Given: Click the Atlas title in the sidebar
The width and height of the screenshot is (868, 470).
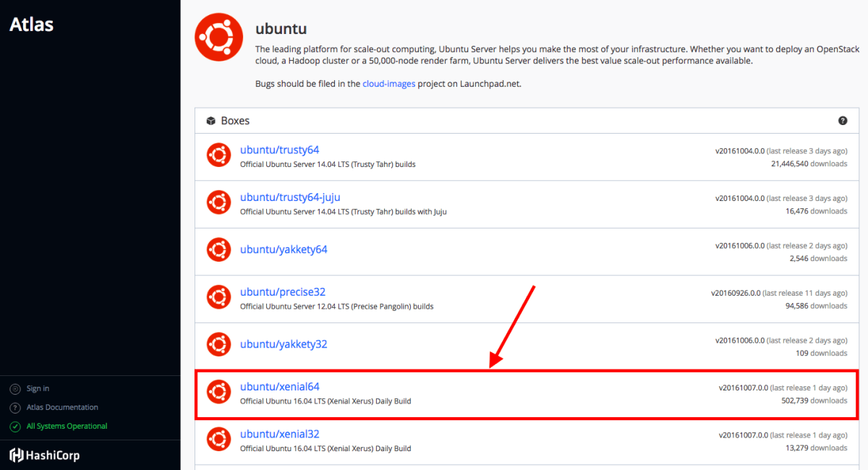Looking at the screenshot, I should (31, 24).
